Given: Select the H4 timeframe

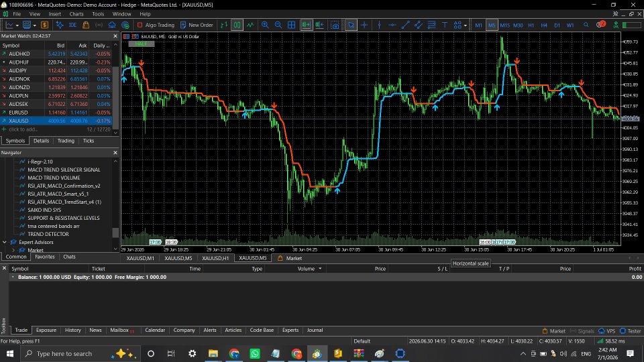Looking at the screenshot, I should [544, 25].
